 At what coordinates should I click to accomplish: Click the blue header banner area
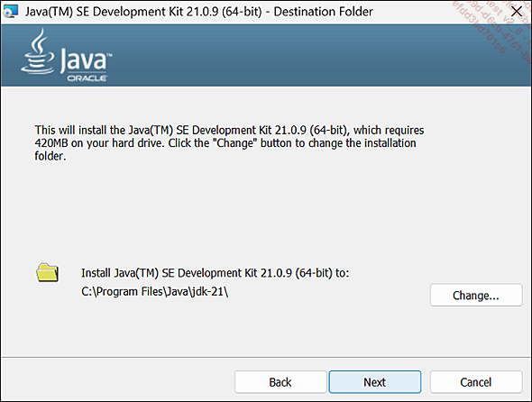coord(266,55)
